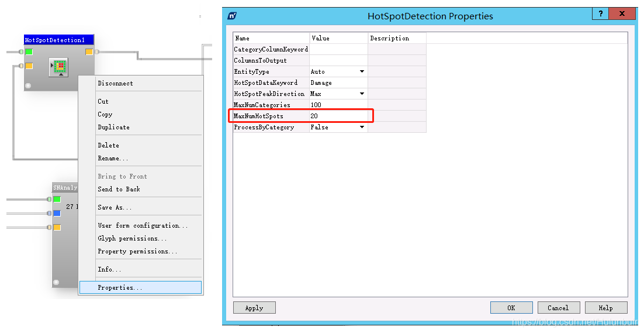The width and height of the screenshot is (644, 333).
Task: Open the ProcessByCategory dropdown
Action: point(362,127)
